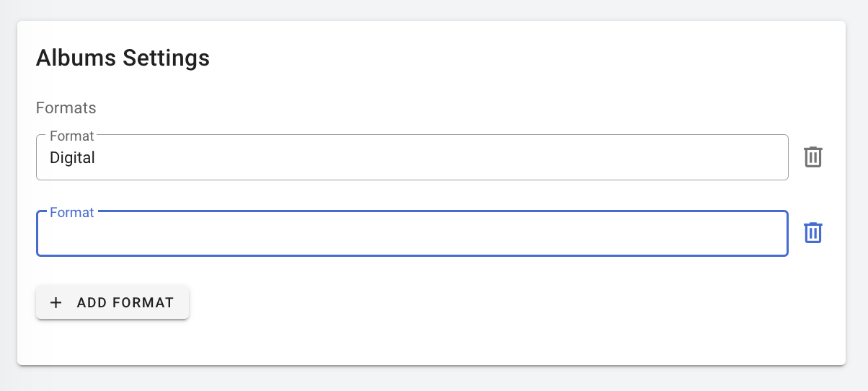This screenshot has height=391, width=868.
Task: Click the blue trash icon beside the empty format
Action: [x=813, y=233]
